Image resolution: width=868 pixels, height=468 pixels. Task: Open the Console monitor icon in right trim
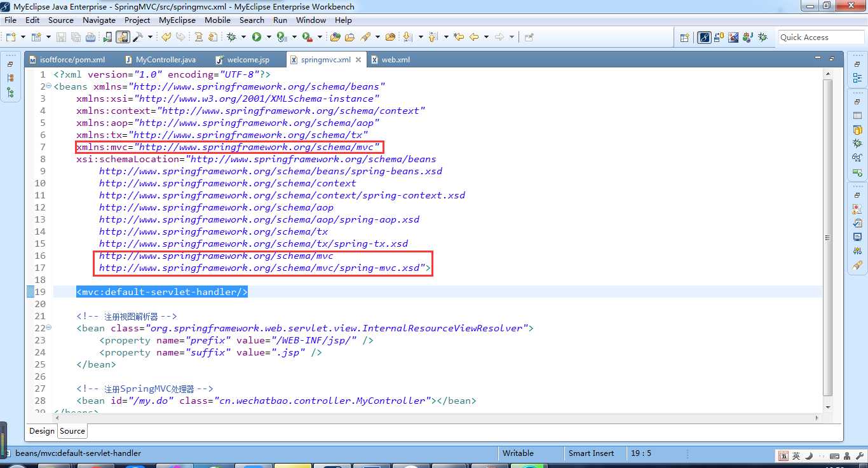tap(857, 237)
